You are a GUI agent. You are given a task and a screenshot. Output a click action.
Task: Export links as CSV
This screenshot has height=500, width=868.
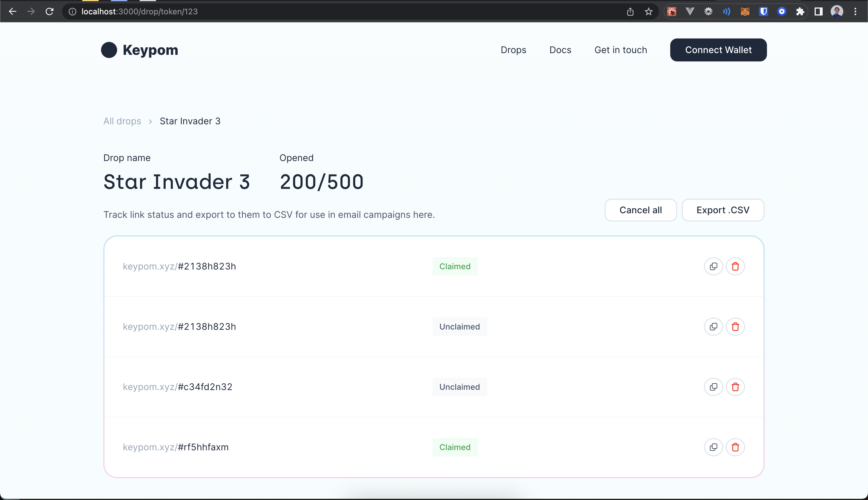pyautogui.click(x=723, y=210)
